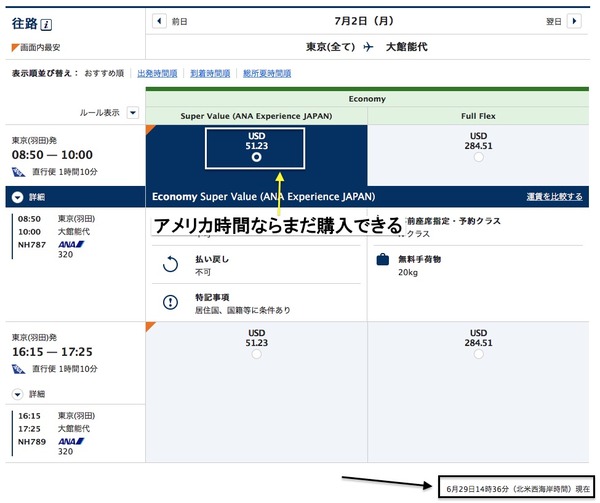This screenshot has width=600, height=503.
Task: Click the 翌日 label
Action: [554, 21]
